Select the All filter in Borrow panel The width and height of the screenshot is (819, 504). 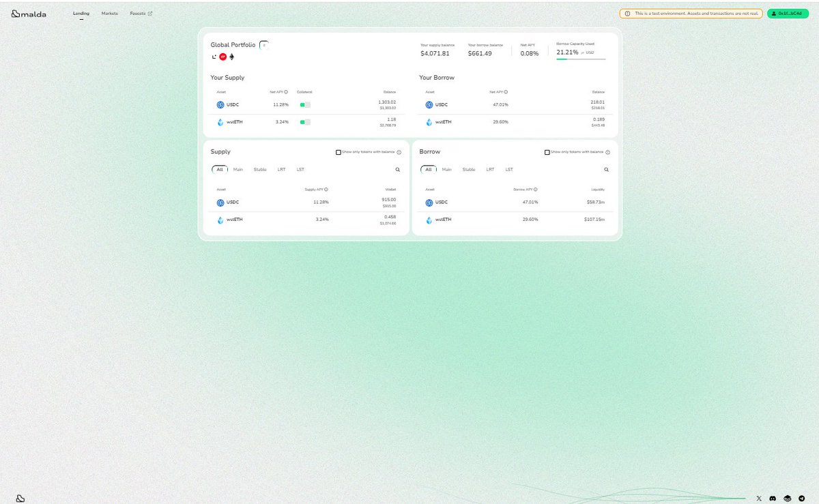click(x=429, y=169)
